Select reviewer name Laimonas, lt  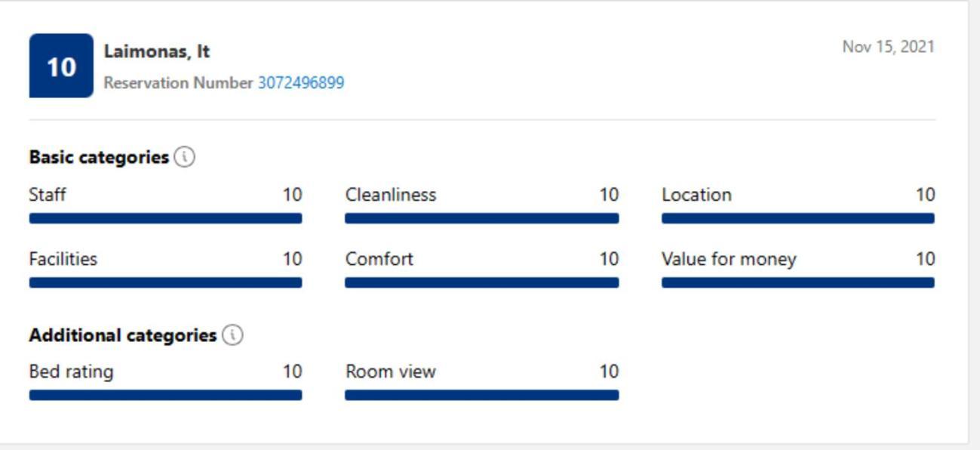[x=157, y=51]
